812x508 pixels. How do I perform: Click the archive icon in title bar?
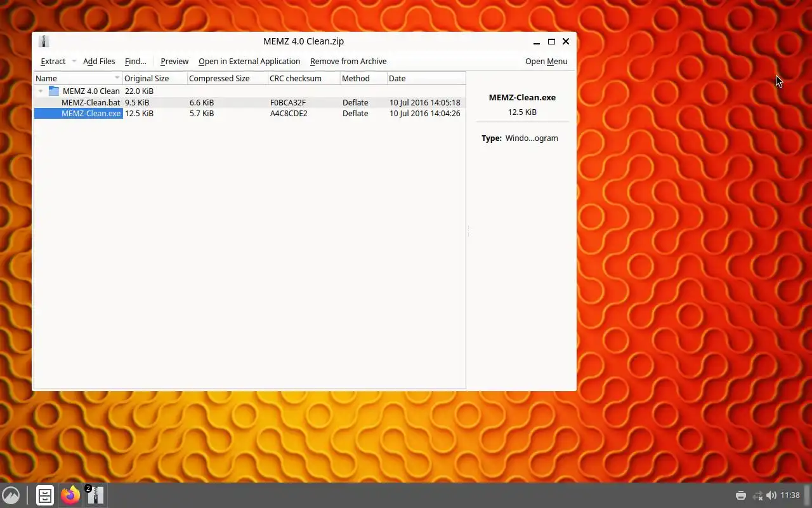[x=44, y=41]
